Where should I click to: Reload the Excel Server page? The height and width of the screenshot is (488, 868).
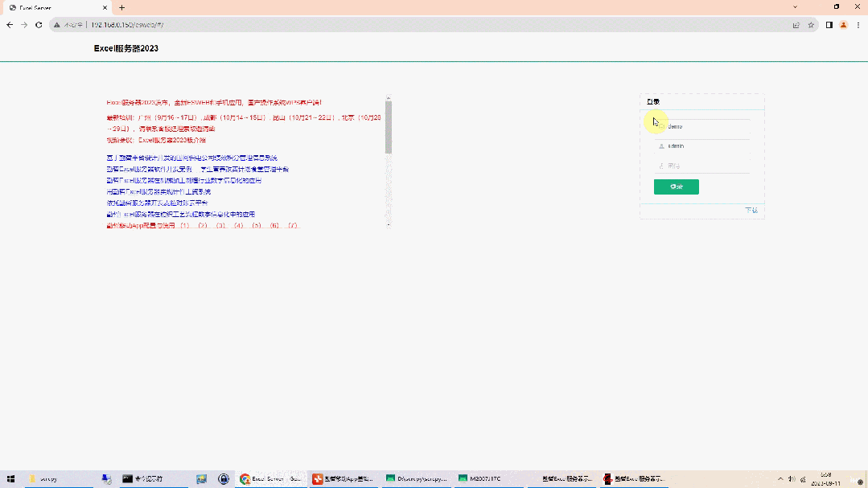click(x=39, y=25)
